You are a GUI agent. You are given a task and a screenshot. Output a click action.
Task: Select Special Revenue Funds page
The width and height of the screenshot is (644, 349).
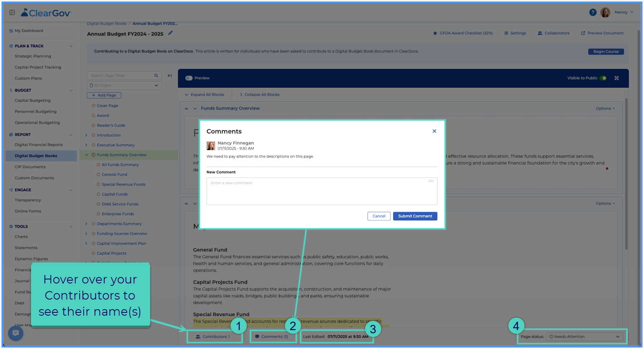tap(124, 185)
